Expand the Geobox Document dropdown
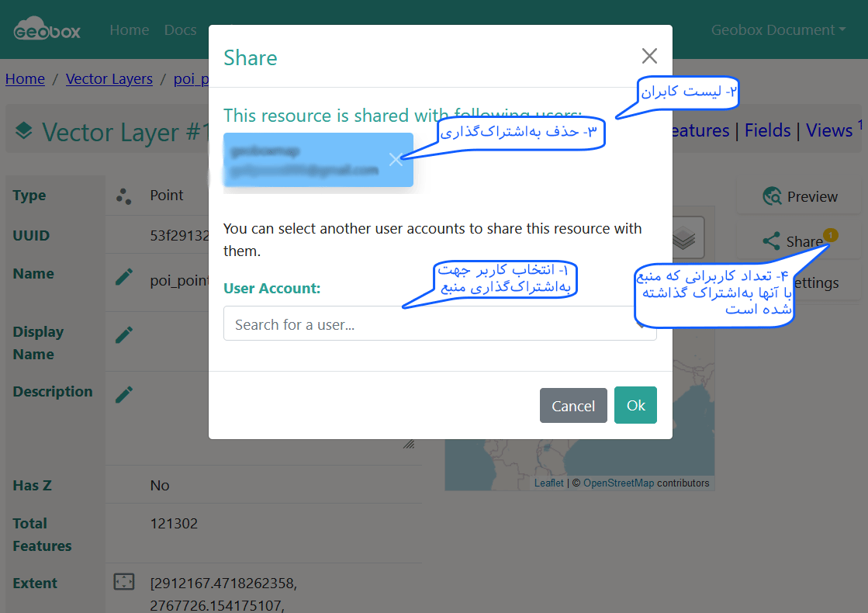Screen dimensions: 868x613 pos(778,30)
